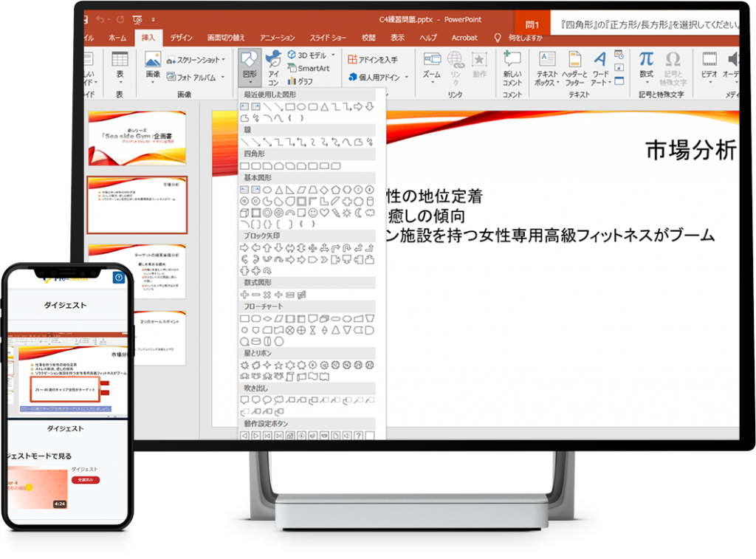Viewport: 756px width, 559px height.
Task: Open the 表示 view tab
Action: 397,38
